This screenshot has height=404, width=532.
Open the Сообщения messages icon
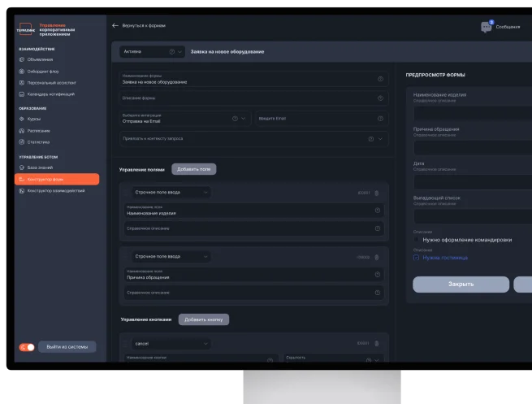pyautogui.click(x=487, y=27)
